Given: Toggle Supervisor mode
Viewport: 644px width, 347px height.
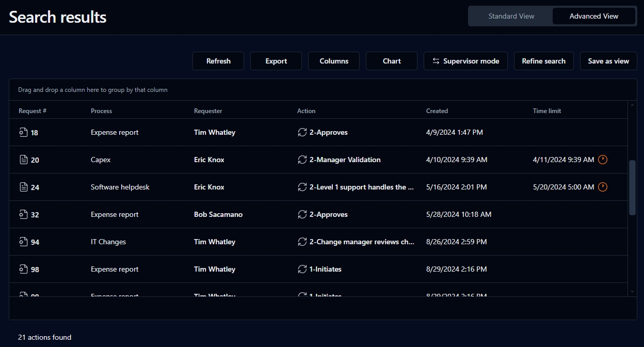Looking at the screenshot, I should tap(465, 61).
